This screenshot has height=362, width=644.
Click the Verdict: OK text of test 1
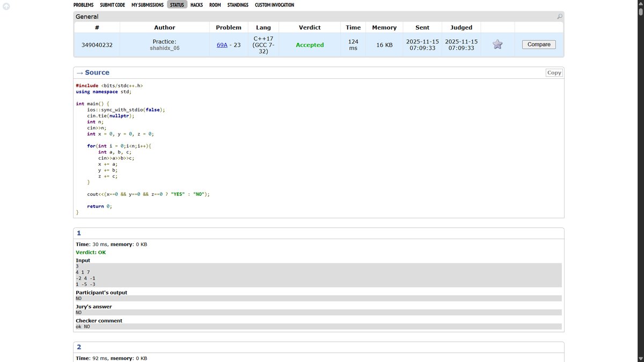[x=91, y=252]
